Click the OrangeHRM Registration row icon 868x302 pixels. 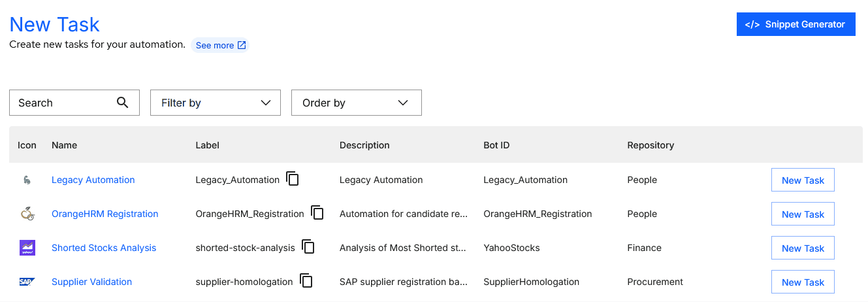(26, 214)
